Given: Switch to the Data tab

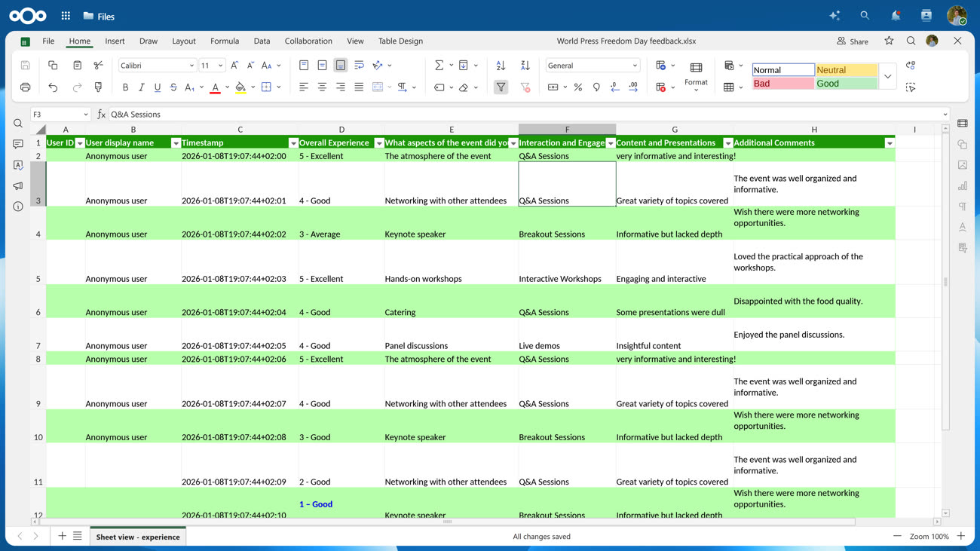Looking at the screenshot, I should 262,41.
